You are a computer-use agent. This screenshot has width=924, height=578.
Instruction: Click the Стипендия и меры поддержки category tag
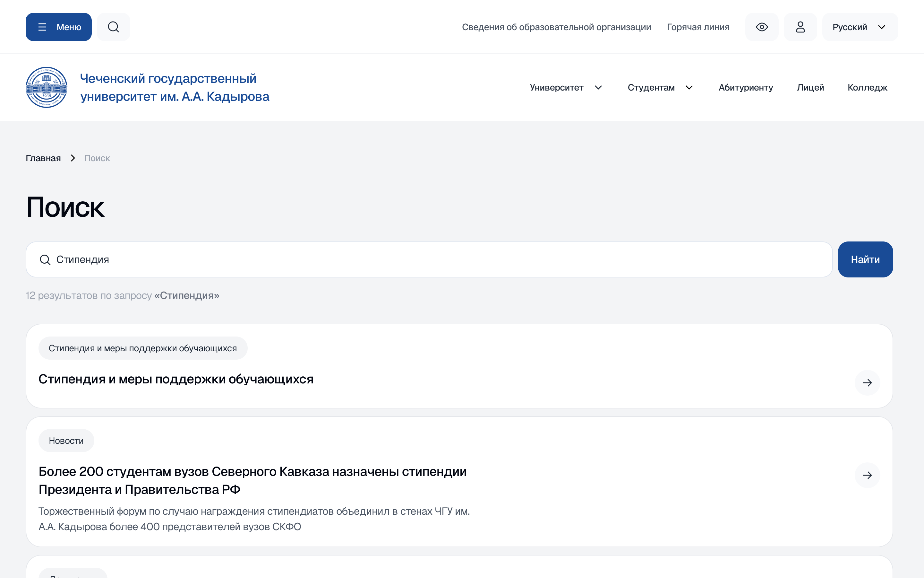click(x=143, y=348)
